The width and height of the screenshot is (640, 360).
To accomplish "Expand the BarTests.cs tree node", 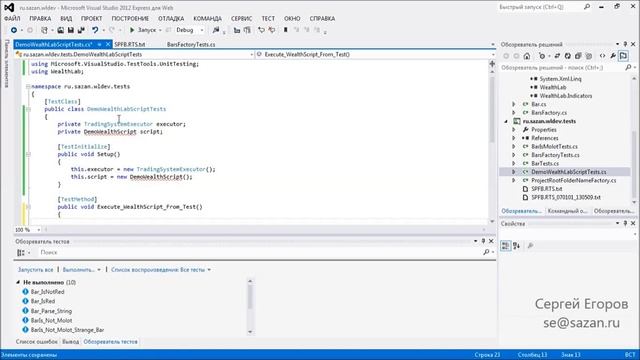I will tap(514, 163).
